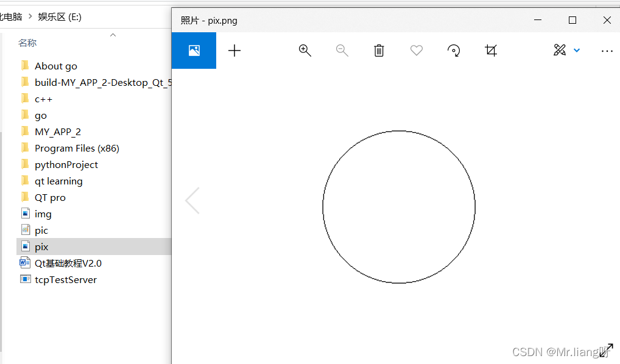This screenshot has height=364, width=620.
Task: Minimize the Photos window
Action: tap(538, 20)
